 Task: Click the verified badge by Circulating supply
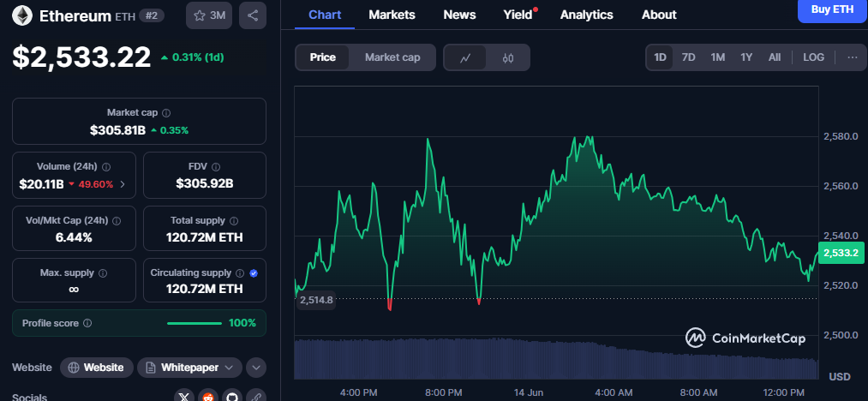[254, 273]
